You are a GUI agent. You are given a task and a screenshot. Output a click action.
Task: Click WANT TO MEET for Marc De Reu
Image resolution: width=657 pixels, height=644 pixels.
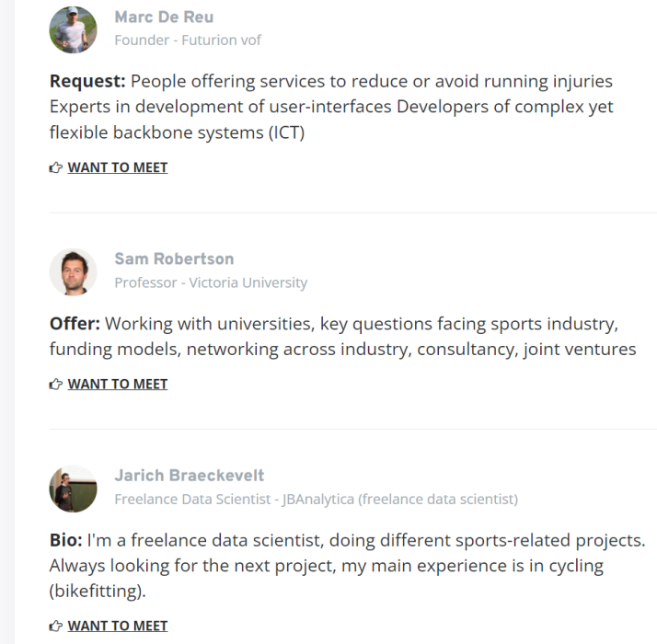tap(118, 167)
